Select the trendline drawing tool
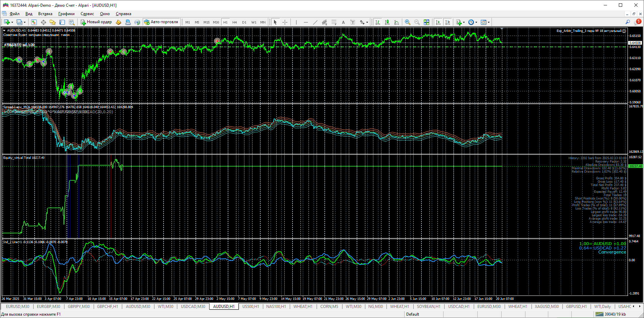The height and width of the screenshot is (318, 644). pyautogui.click(x=315, y=22)
